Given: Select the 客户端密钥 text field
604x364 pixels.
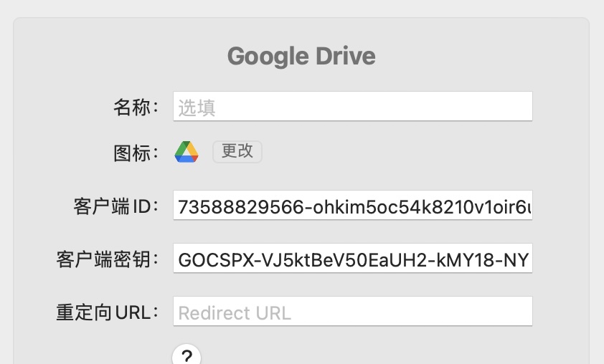Looking at the screenshot, I should click(352, 259).
